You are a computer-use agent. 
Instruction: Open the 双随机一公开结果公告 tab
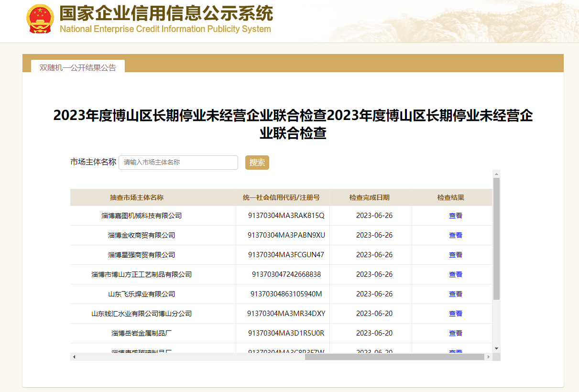pos(77,67)
